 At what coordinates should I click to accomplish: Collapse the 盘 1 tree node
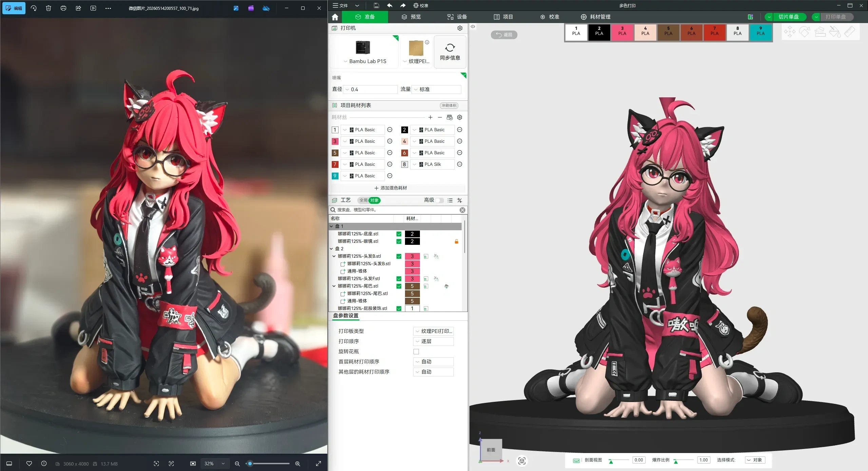[331, 226]
